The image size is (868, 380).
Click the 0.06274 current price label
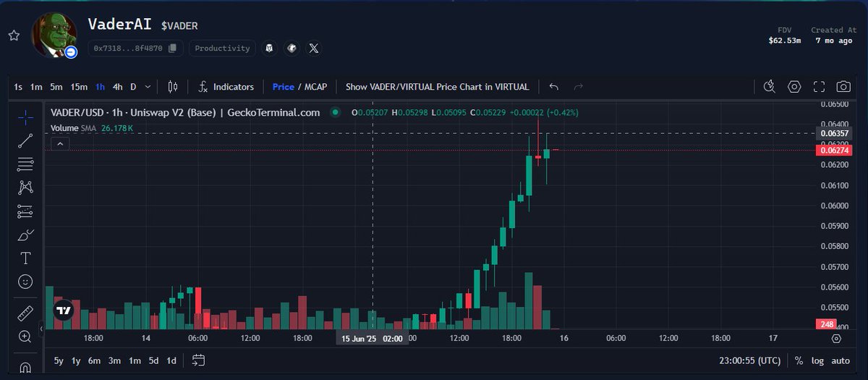click(x=833, y=151)
